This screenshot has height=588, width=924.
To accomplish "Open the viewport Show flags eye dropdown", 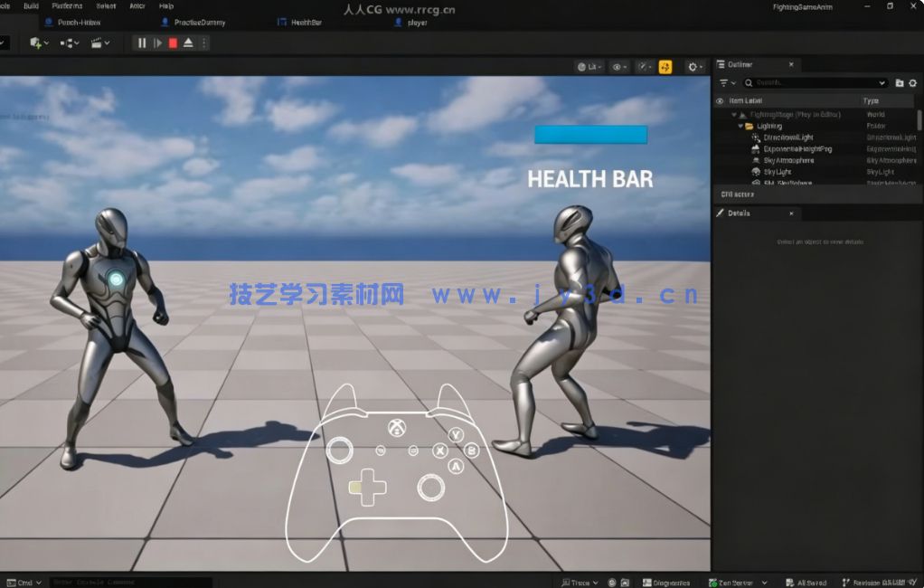I will point(618,67).
